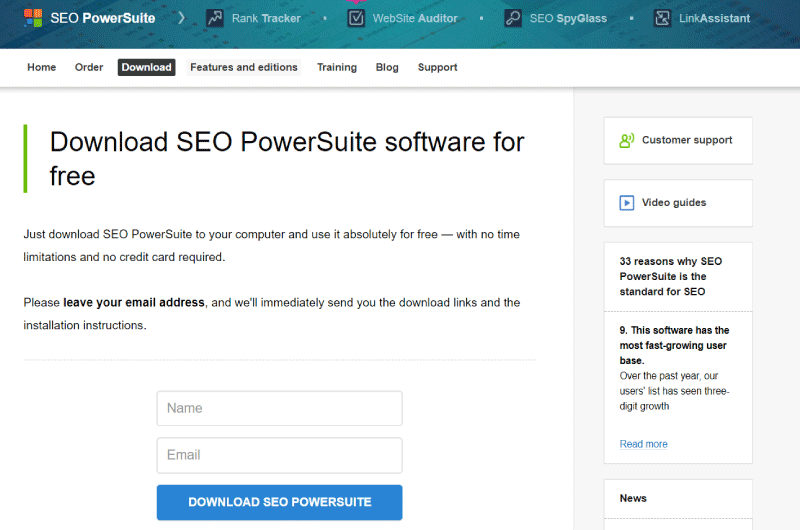This screenshot has height=530, width=800.
Task: Select the Download menu item
Action: point(146,67)
